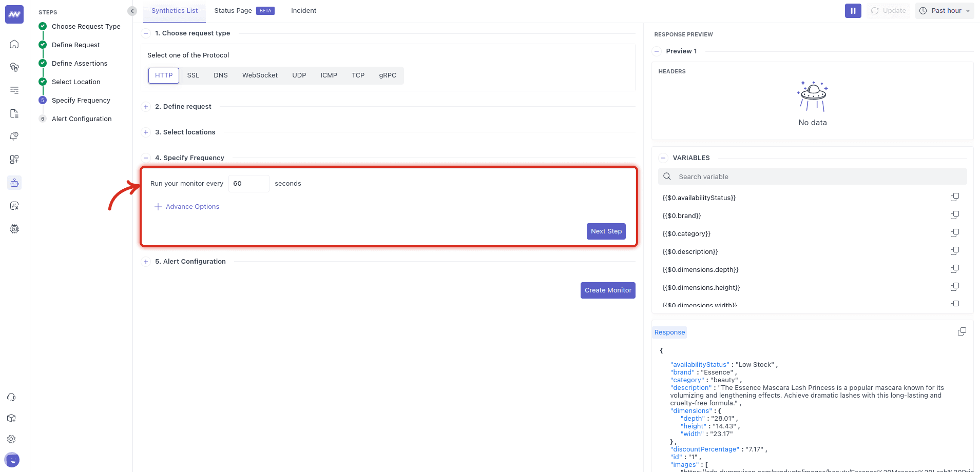
Task: Click the pause button in top bar
Action: [853, 11]
